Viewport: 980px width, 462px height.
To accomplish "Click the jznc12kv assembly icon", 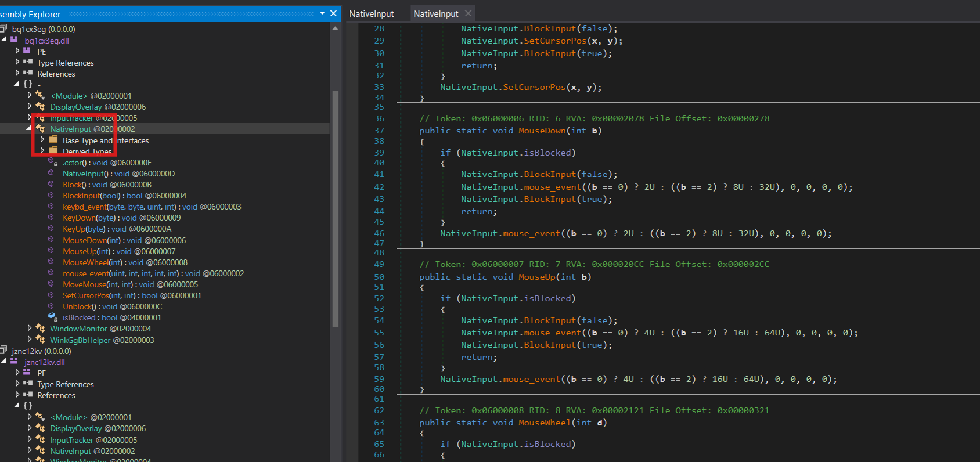I will point(3,351).
